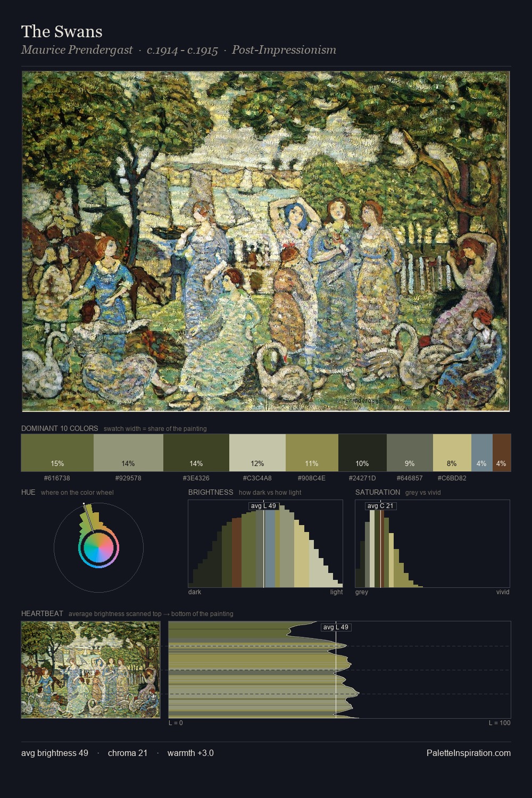Select the 14% swatch #929578
Image resolution: width=532 pixels, height=798 pixels.
(x=128, y=453)
